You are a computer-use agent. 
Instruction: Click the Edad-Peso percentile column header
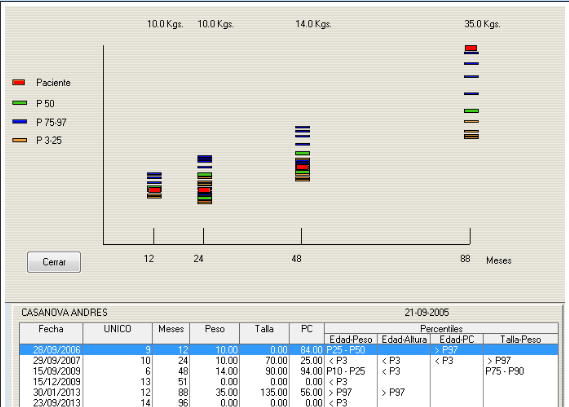pos(351,339)
